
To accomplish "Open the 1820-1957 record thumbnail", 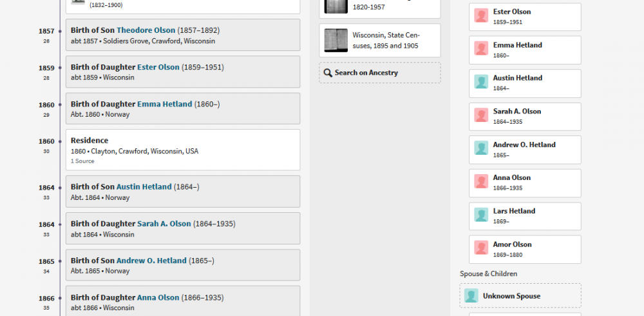I will 336,6.
